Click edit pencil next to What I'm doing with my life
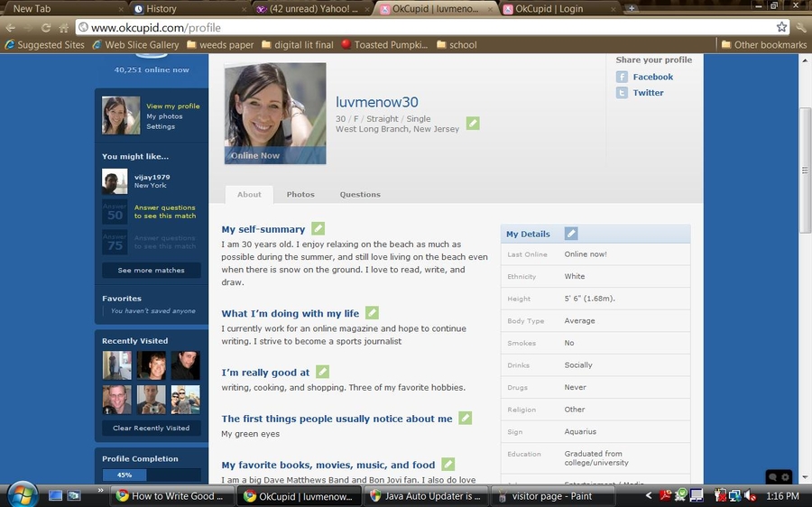This screenshot has width=812, height=507. 372,313
